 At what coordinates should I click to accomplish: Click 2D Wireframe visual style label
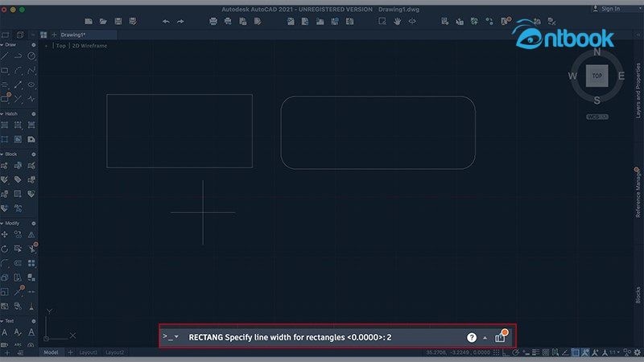point(89,46)
